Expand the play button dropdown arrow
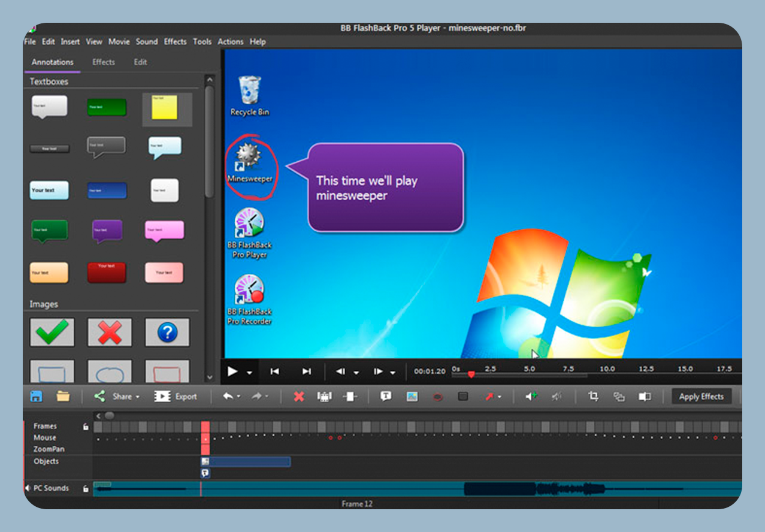This screenshot has height=532, width=765. pyautogui.click(x=249, y=372)
